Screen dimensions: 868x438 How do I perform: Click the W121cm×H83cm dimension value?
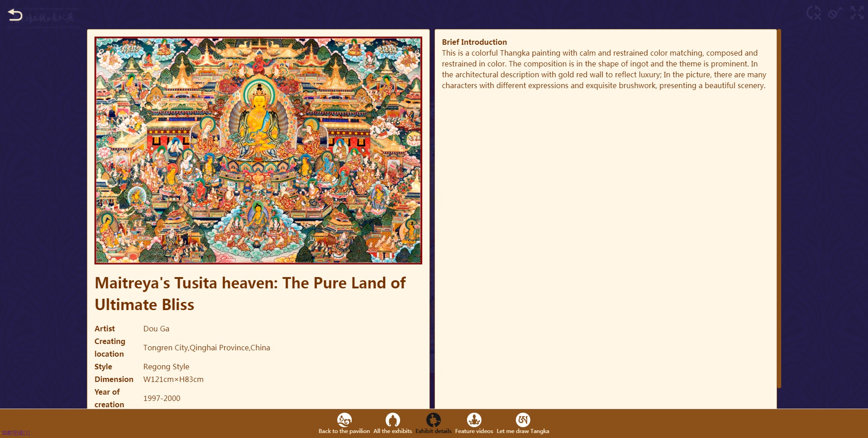pyautogui.click(x=173, y=379)
